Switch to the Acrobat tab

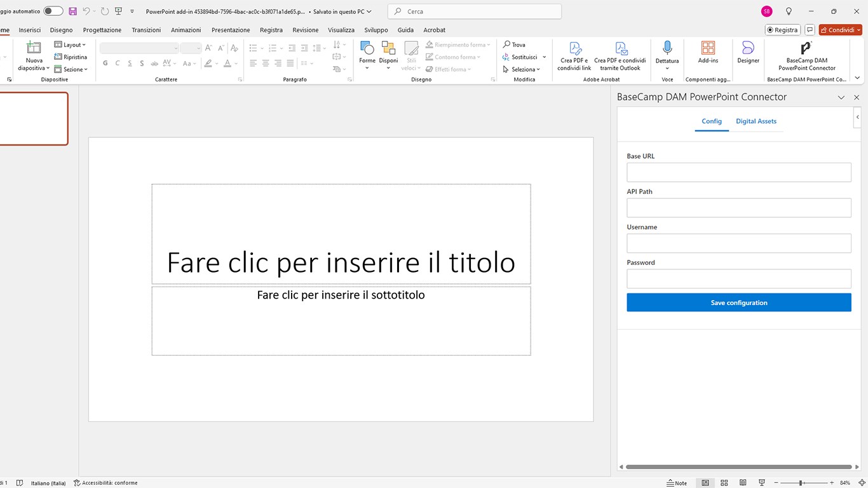coord(435,30)
